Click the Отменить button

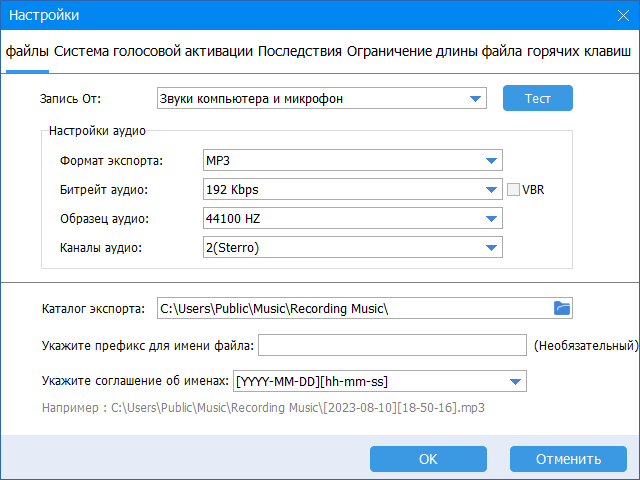click(x=568, y=459)
